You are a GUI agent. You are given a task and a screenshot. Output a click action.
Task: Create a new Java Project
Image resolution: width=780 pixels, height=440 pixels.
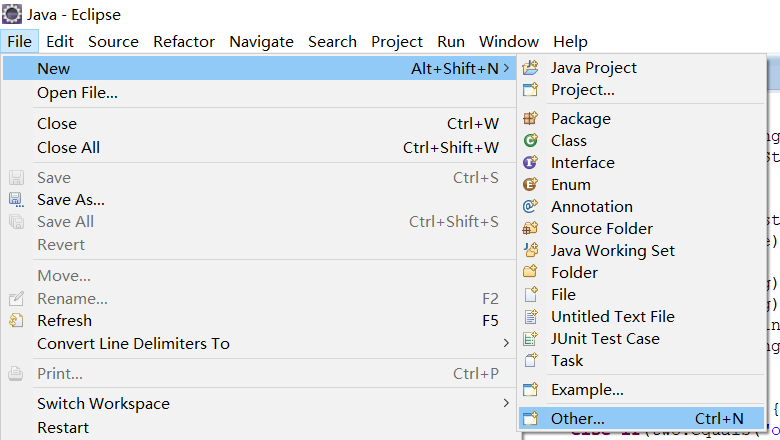[x=642, y=68]
